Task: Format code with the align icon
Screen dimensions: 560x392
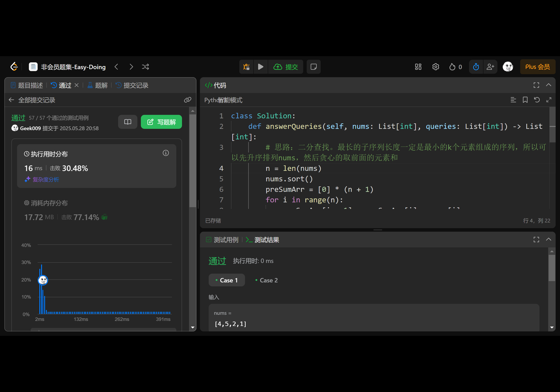Action: [x=513, y=100]
